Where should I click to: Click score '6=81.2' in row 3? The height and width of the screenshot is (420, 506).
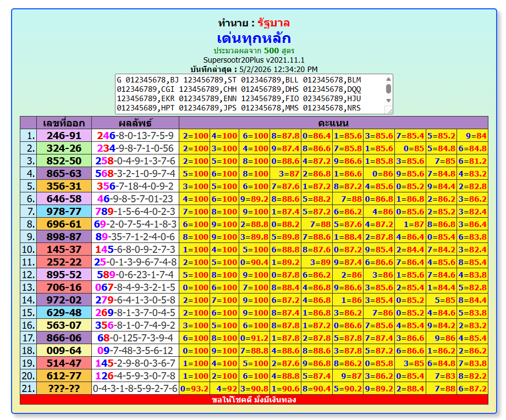click(472, 161)
